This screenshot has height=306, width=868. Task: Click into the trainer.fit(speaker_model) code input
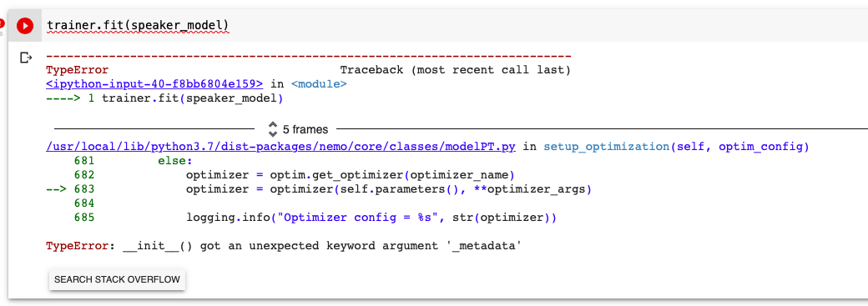pyautogui.click(x=138, y=26)
